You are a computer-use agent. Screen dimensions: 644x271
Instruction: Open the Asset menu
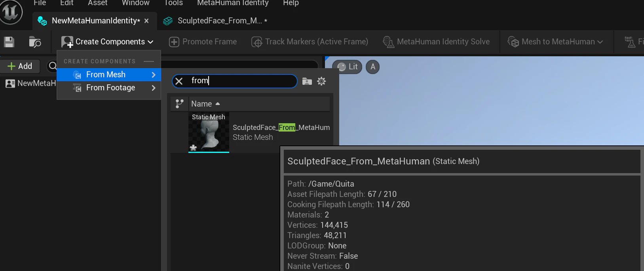coord(98,3)
